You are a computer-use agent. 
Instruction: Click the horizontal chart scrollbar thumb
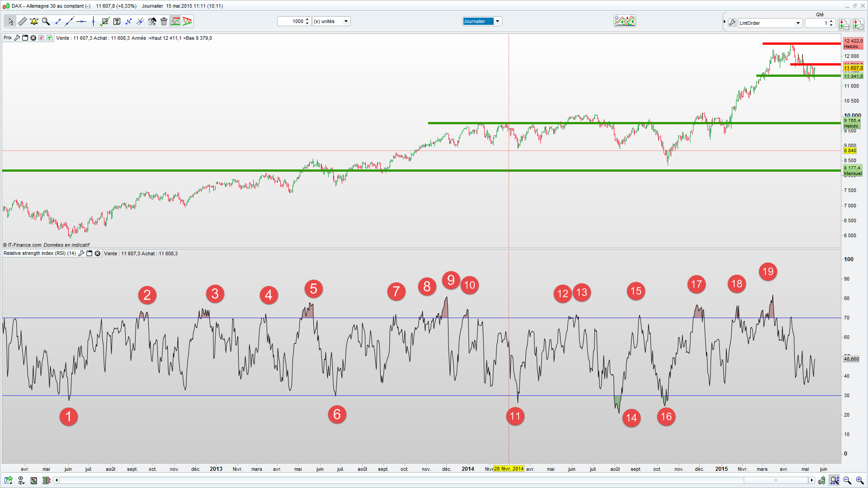(775, 480)
